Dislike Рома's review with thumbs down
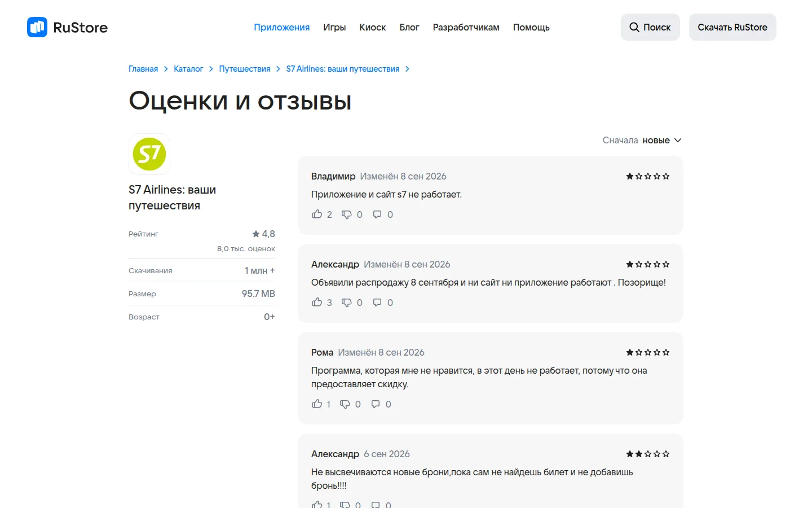 pos(345,404)
